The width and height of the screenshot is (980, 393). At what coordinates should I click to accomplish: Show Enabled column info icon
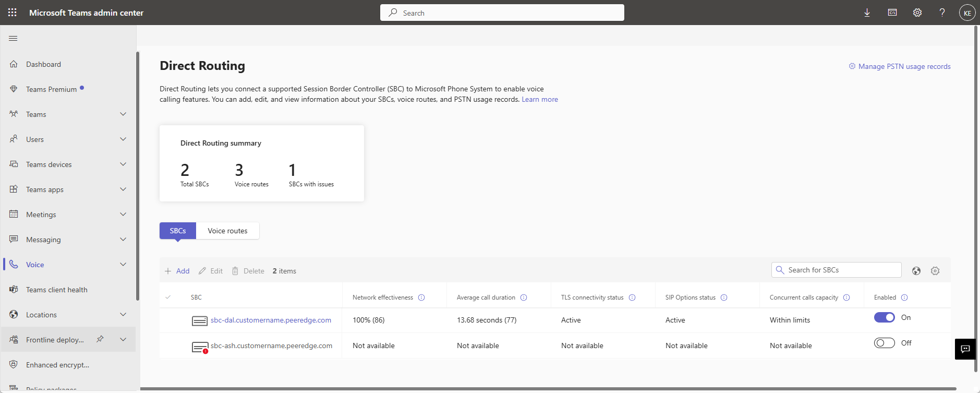tap(904, 297)
